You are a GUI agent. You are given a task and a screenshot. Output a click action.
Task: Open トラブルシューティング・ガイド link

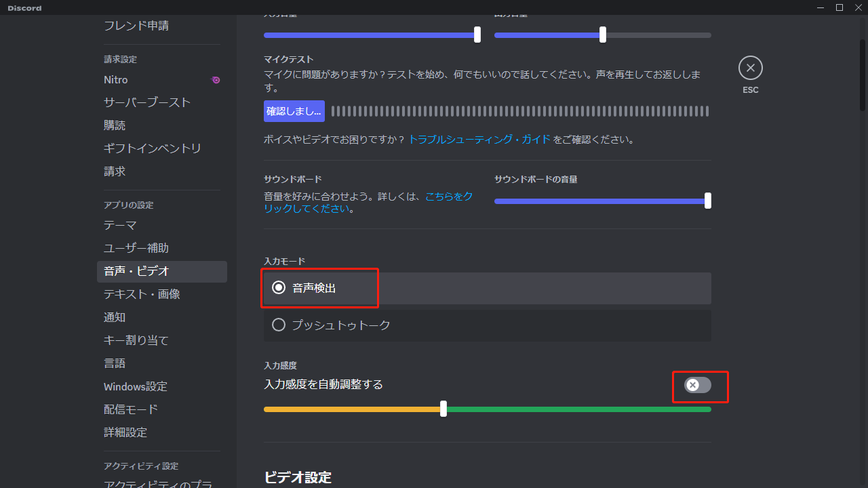click(479, 140)
